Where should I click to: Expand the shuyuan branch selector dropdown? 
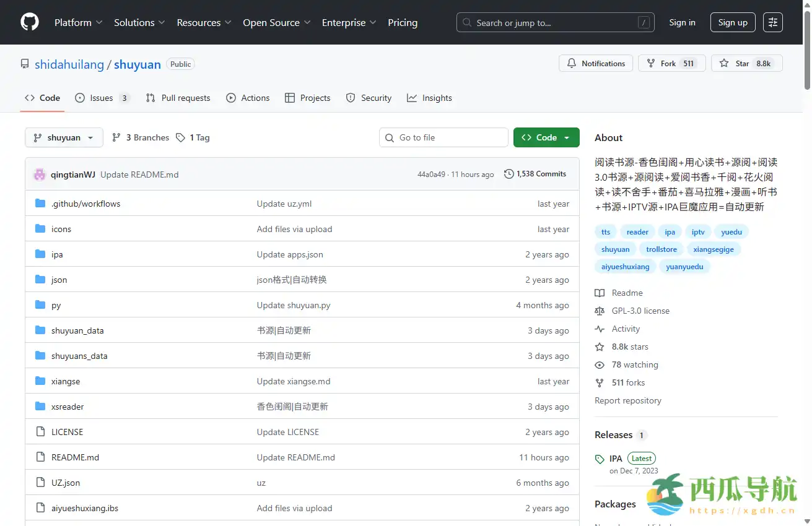click(x=64, y=137)
